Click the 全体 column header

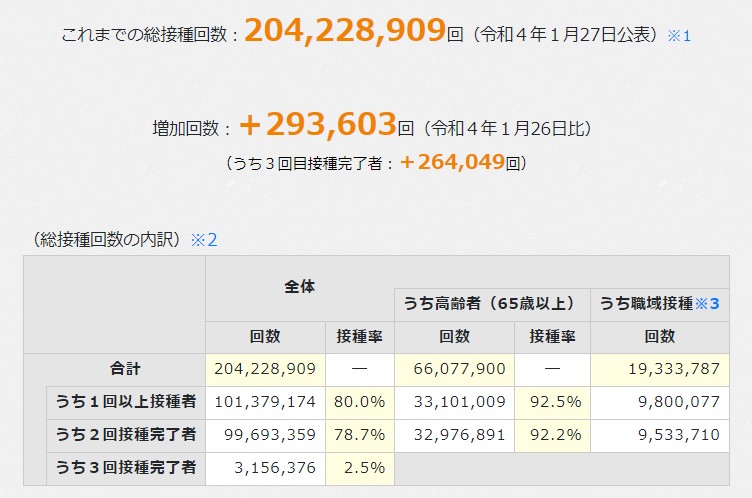point(299,286)
